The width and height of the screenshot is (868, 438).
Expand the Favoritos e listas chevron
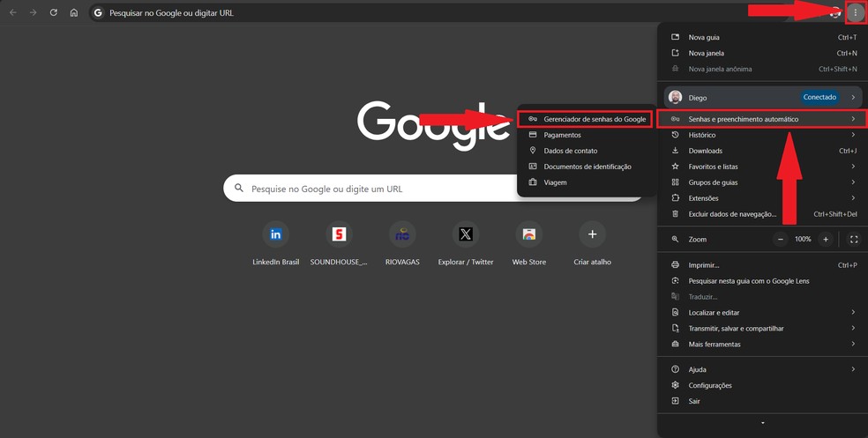[853, 167]
